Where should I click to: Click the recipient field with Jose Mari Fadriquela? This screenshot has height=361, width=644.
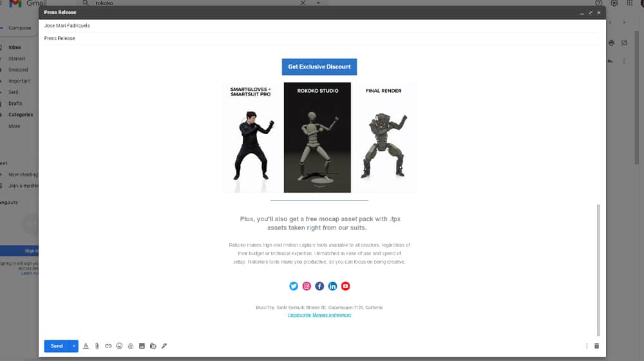click(x=322, y=26)
